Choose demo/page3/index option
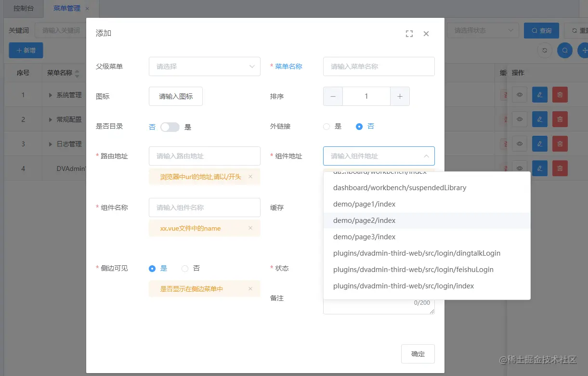Viewport: 588px width, 376px height. [x=427, y=237]
